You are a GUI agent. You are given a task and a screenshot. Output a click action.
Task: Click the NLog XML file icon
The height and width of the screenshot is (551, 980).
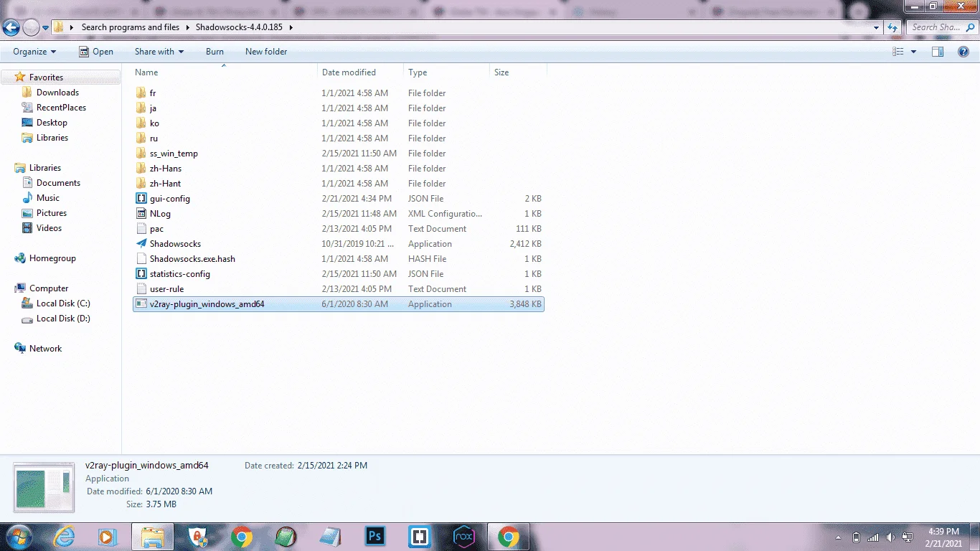141,214
